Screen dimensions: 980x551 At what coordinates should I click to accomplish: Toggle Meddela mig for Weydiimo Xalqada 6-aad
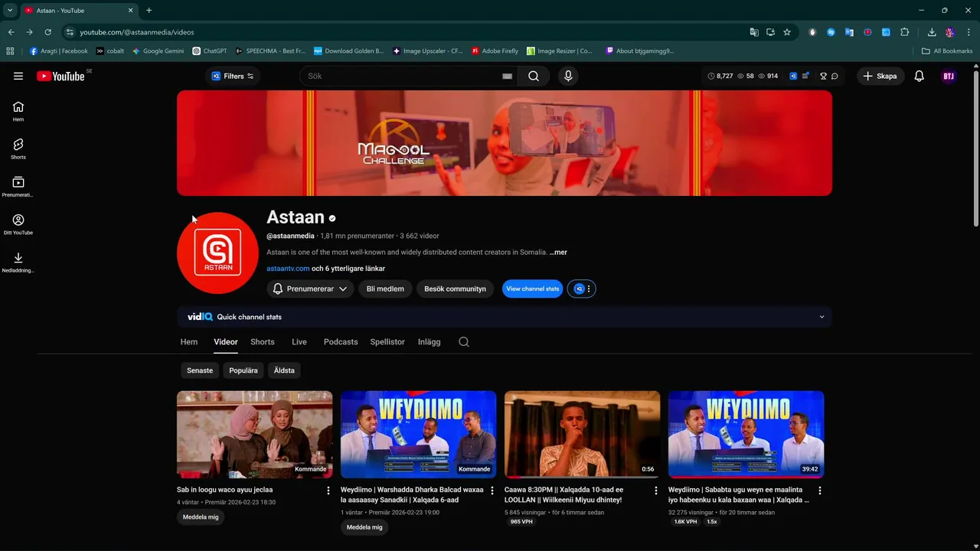click(364, 527)
